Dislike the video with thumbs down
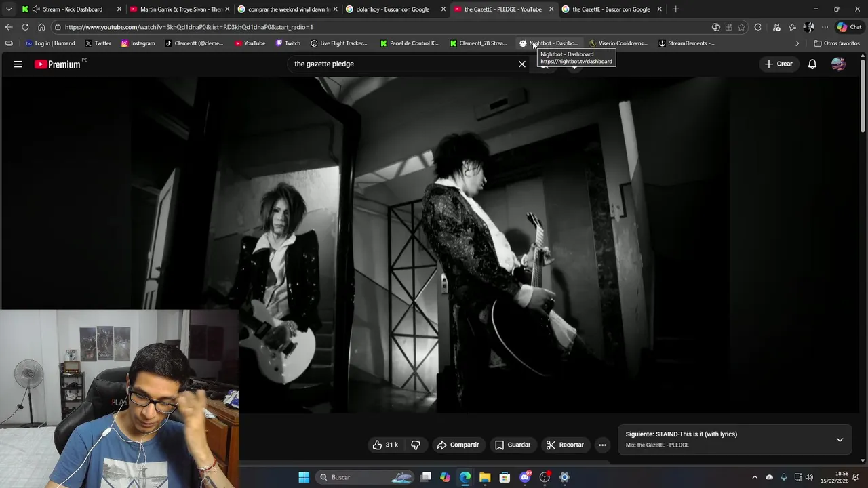The image size is (868, 488). point(416,445)
